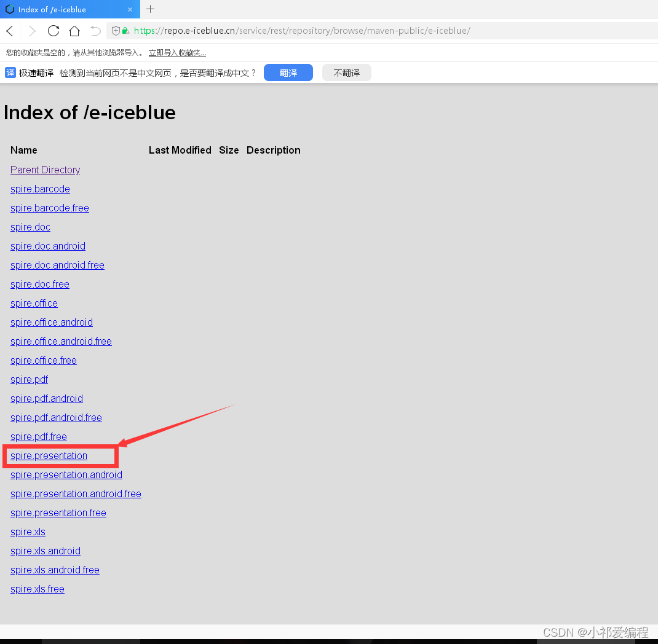
Task: Reload the page with refresh icon
Action: tap(54, 31)
